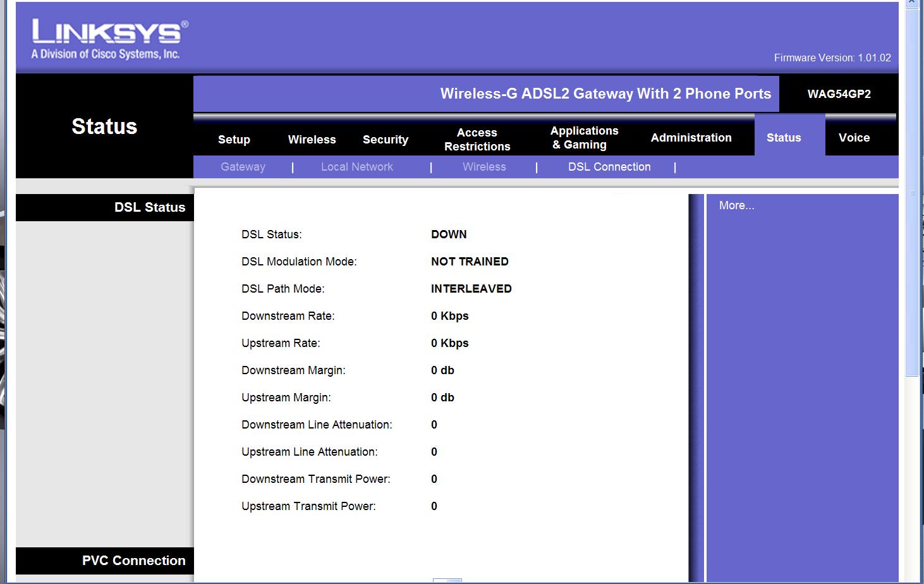Click the Downstream Margin 0 db value
924x584 pixels.
click(442, 370)
